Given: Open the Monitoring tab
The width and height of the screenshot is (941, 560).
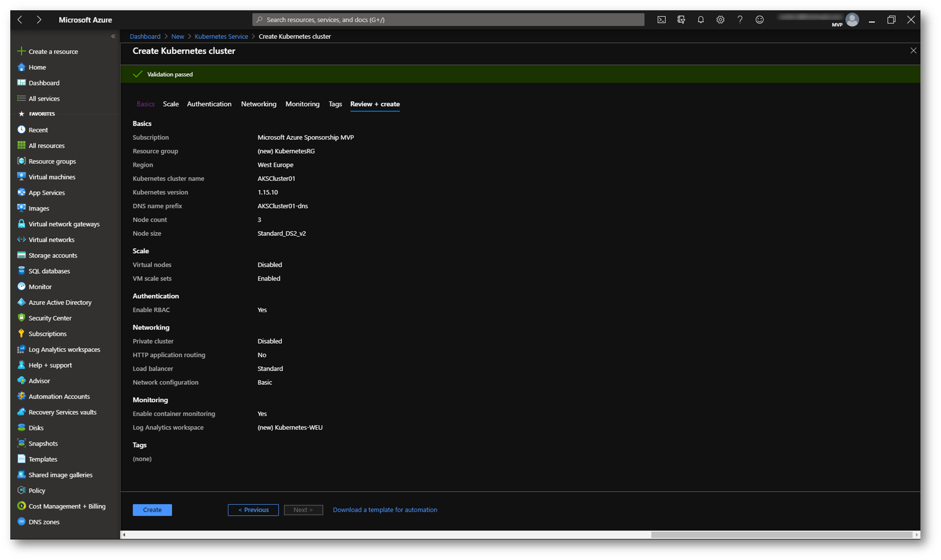Looking at the screenshot, I should (x=302, y=104).
